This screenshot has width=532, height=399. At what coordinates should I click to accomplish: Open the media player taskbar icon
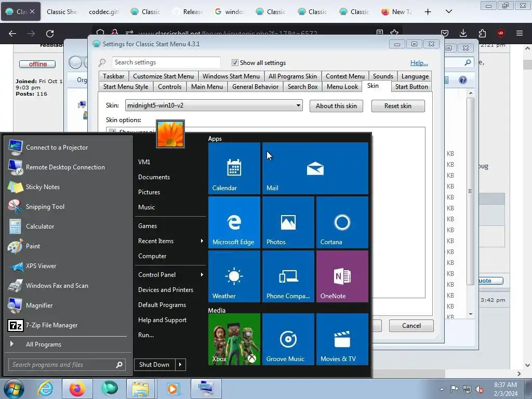point(172,389)
